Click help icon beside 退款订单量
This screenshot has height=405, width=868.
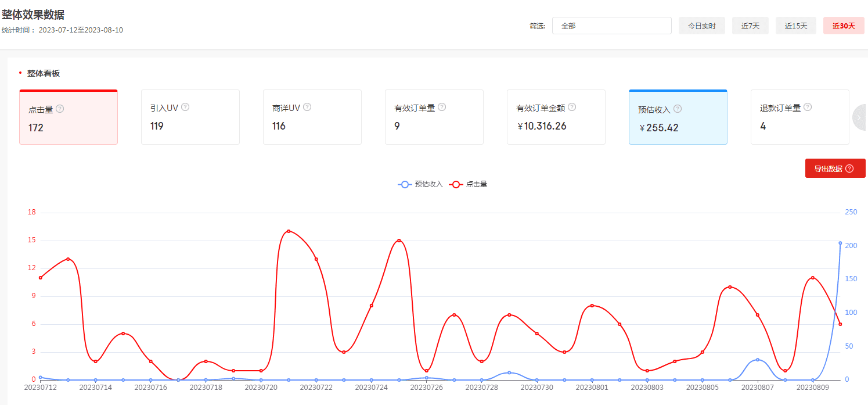tap(808, 107)
